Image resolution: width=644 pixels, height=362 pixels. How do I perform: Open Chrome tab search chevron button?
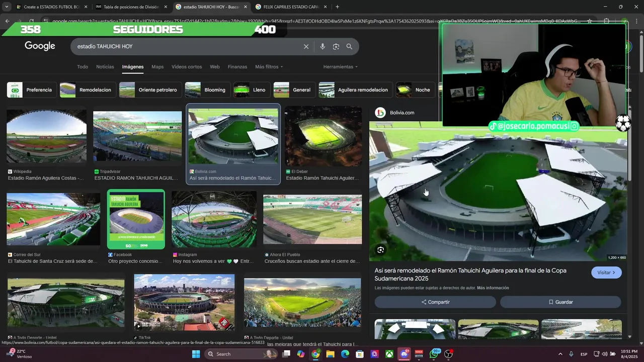pyautogui.click(x=7, y=7)
